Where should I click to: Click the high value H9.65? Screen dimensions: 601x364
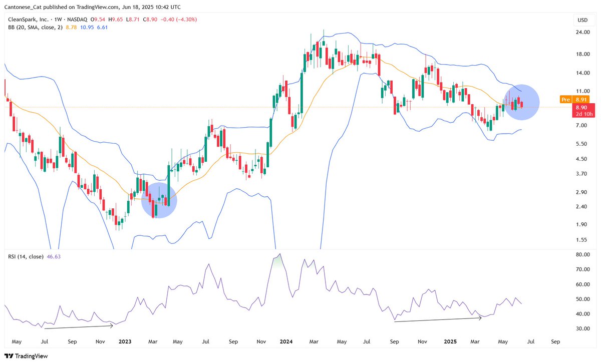point(116,20)
